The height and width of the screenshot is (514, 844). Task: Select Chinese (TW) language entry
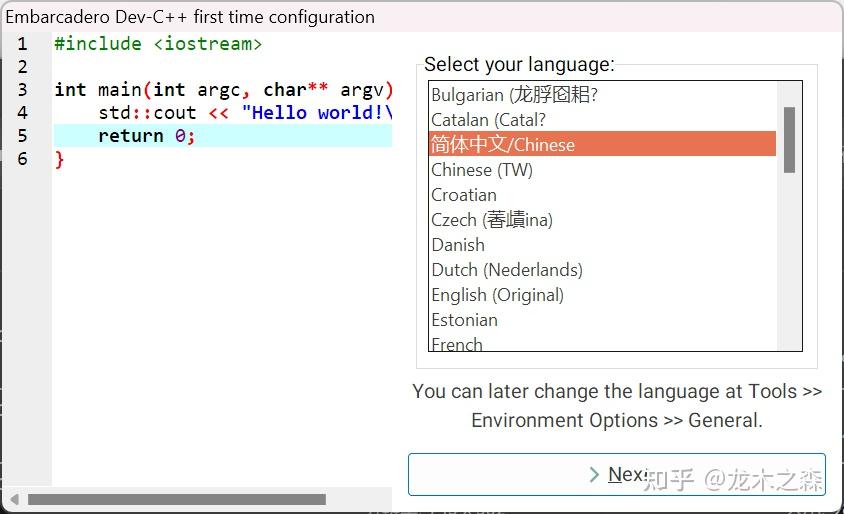(602, 170)
